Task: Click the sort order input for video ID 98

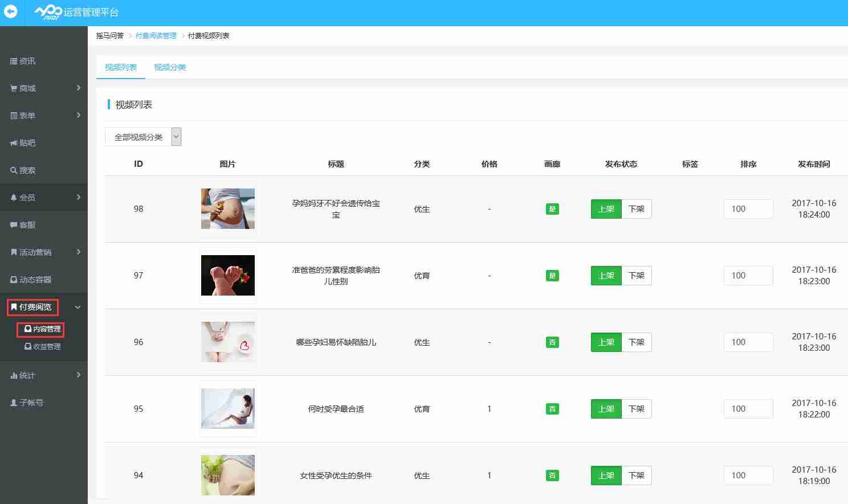Action: tap(748, 208)
